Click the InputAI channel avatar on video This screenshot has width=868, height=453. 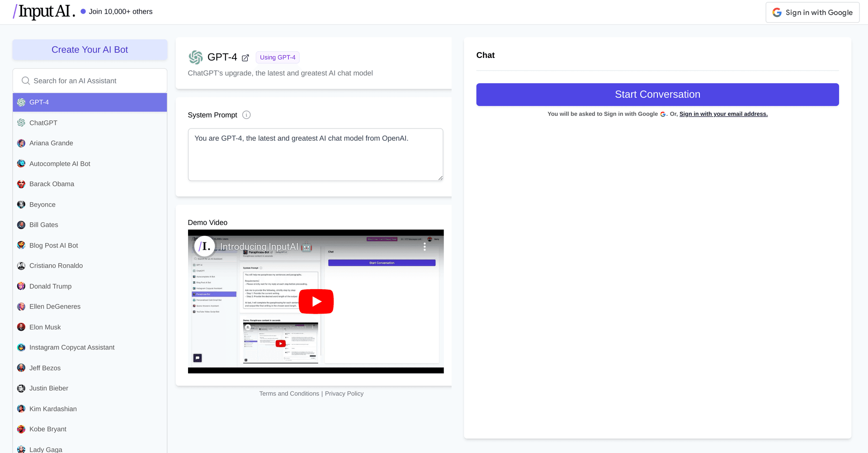click(204, 246)
